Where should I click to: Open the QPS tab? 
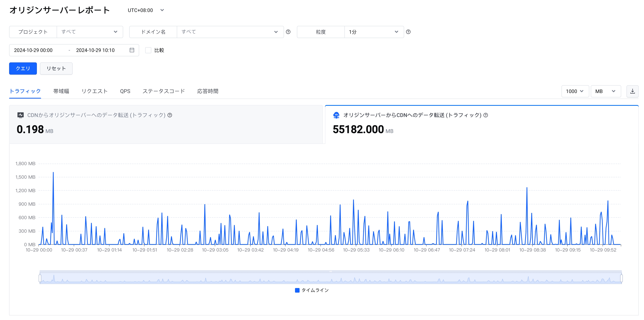(x=125, y=91)
